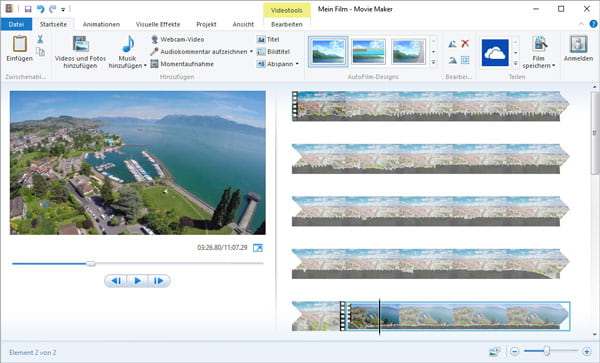
Task: Click the Movie Maker app icon in title bar
Action: 9,9
